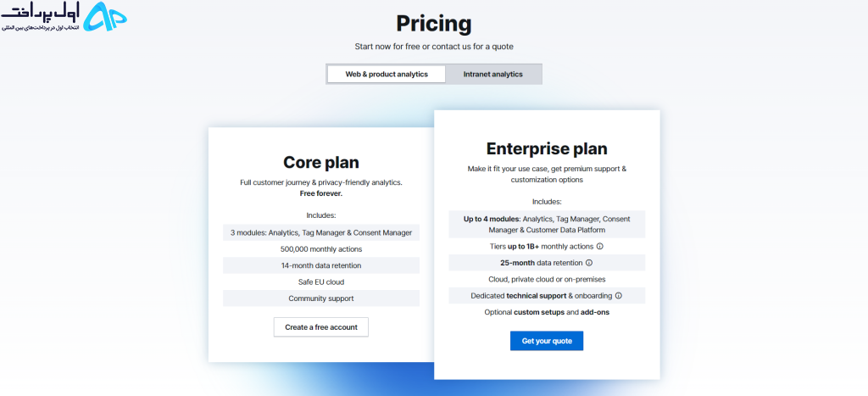Select the Enterprise plan heading
Screen dimensions: 868x396
[x=547, y=148]
